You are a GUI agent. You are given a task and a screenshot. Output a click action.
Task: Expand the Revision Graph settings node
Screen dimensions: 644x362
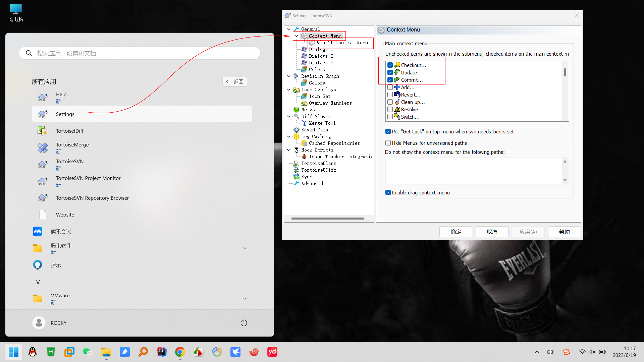point(289,76)
